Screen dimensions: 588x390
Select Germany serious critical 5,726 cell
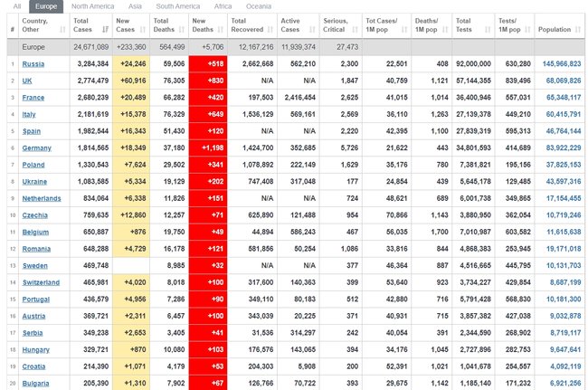click(x=340, y=148)
